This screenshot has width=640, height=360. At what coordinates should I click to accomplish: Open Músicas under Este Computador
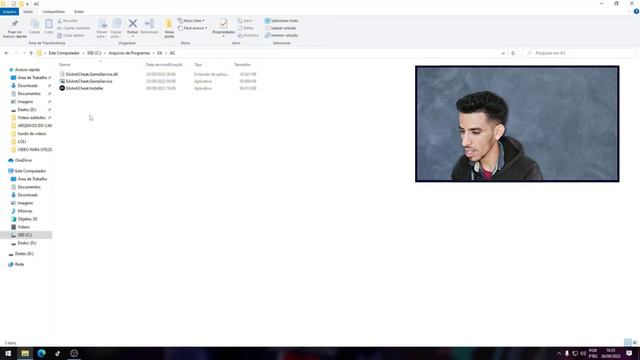point(24,211)
